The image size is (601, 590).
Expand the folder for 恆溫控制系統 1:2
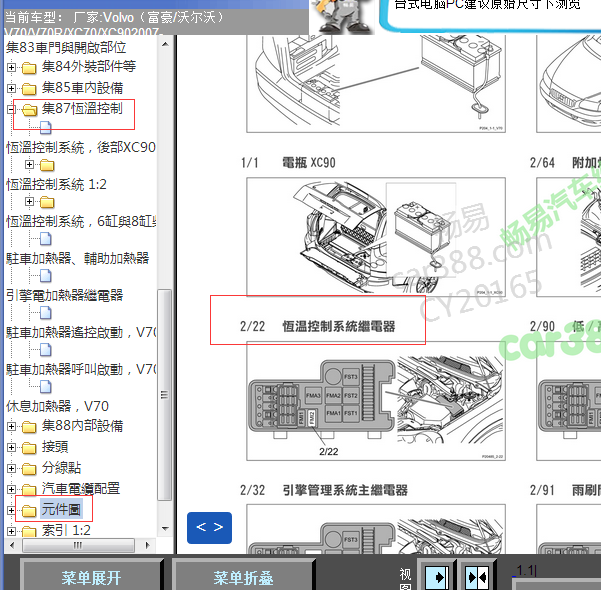29,164
